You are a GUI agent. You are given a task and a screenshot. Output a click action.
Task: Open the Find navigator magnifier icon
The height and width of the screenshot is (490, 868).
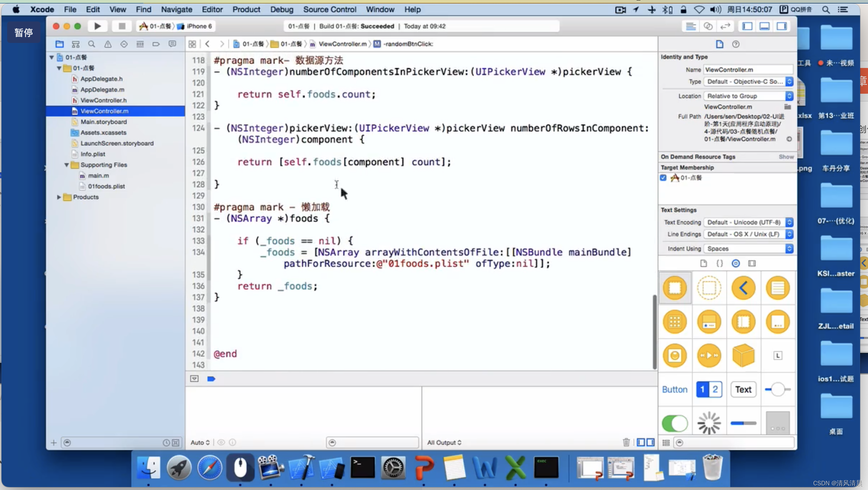[x=92, y=44]
